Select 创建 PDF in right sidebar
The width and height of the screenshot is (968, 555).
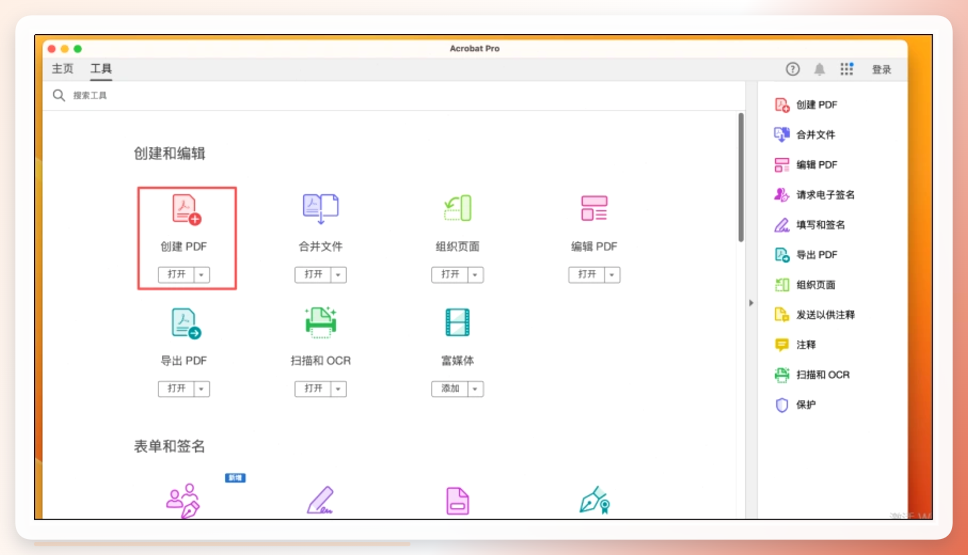(806, 105)
